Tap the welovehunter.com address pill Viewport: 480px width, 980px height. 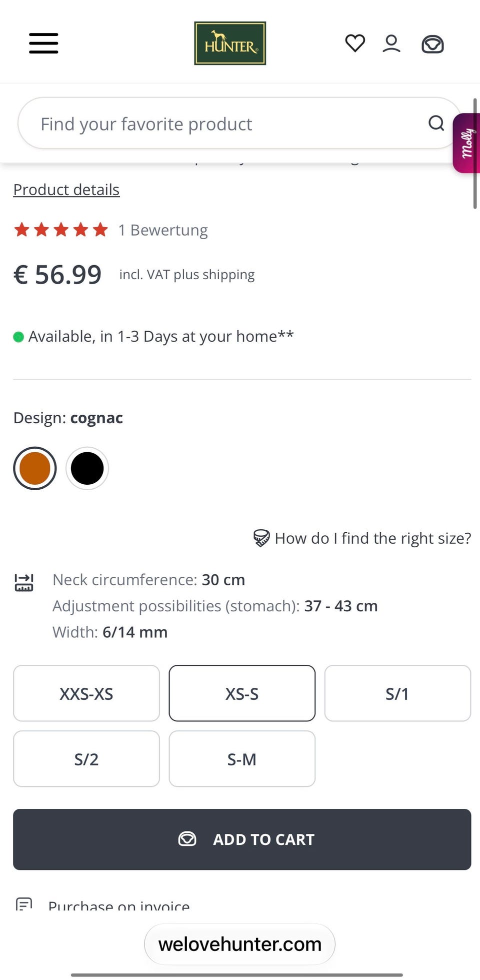(240, 944)
